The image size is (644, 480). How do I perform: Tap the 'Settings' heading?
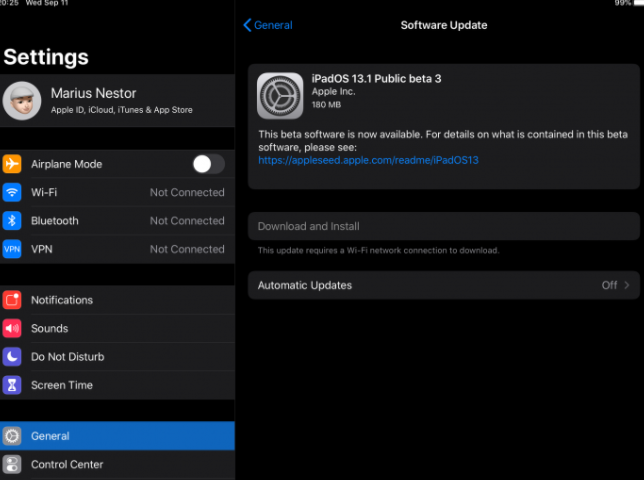46,57
